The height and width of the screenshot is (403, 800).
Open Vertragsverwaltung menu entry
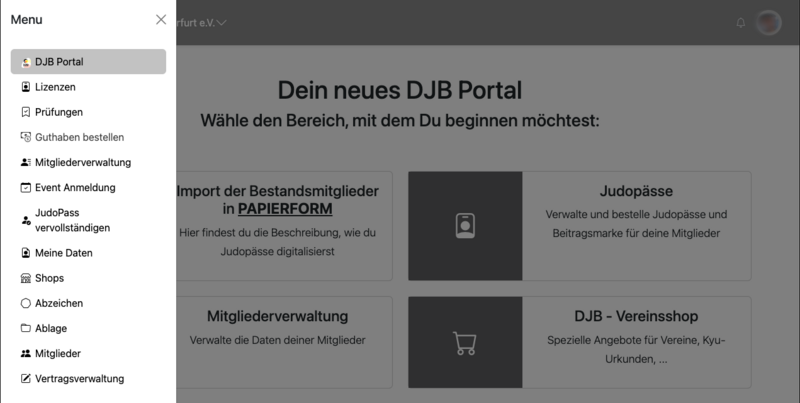(88, 378)
